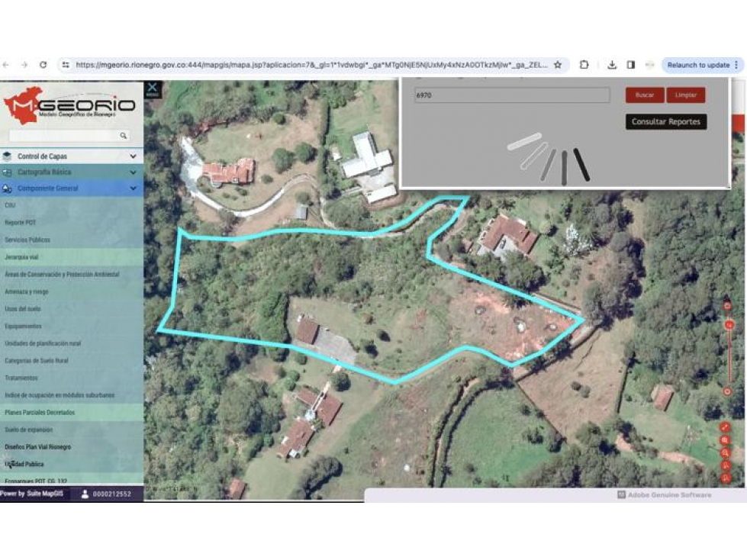Select the Servicios Públicos item
Screen dimensions: 747x560
click(27, 240)
